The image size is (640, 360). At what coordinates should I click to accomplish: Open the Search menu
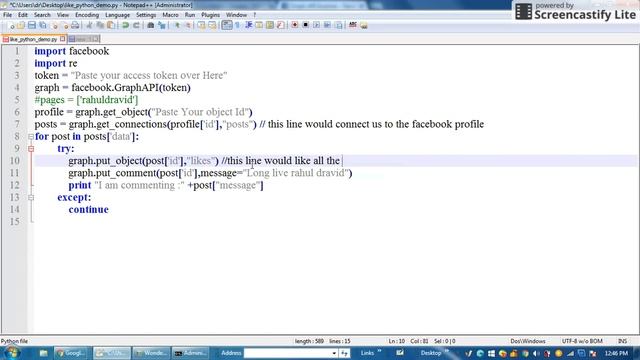(x=42, y=15)
